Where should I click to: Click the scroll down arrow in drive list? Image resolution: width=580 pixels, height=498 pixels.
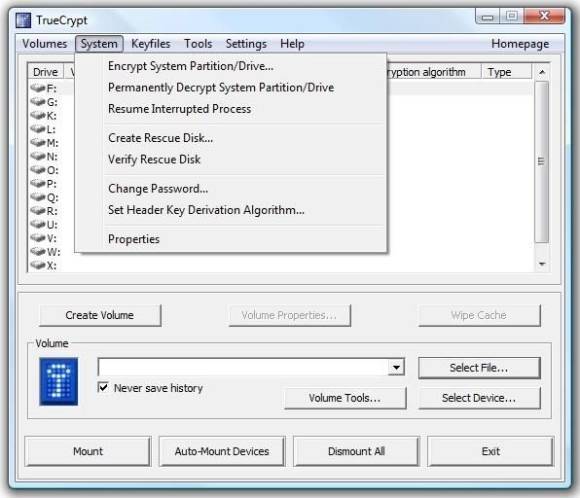(x=542, y=264)
